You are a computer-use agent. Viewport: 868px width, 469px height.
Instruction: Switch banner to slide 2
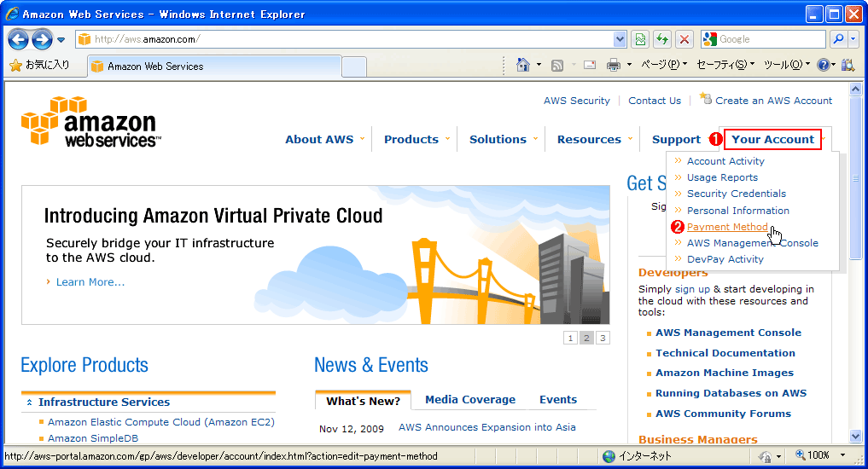click(587, 338)
